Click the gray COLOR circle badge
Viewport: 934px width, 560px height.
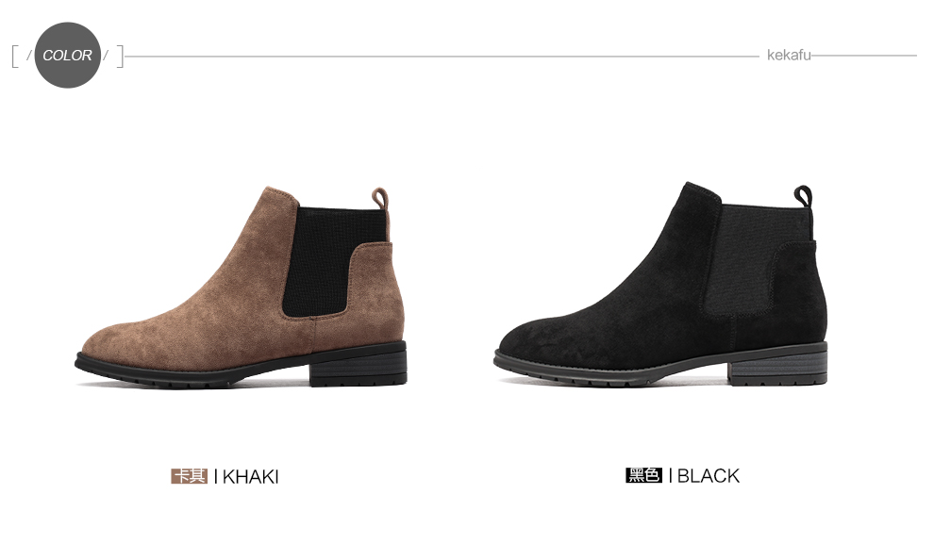(x=67, y=56)
